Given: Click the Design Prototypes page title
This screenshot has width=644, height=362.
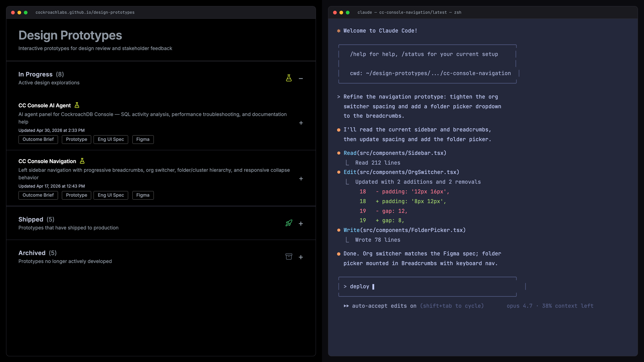Looking at the screenshot, I should coord(70,35).
